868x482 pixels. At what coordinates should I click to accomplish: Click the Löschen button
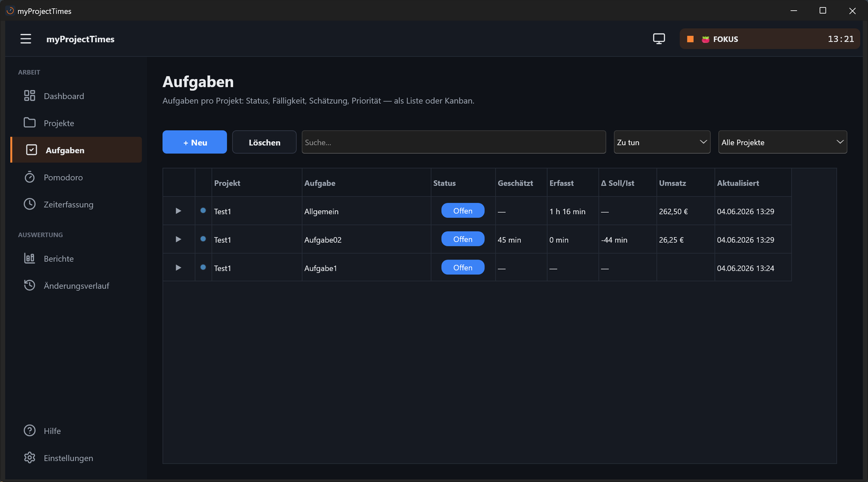point(264,142)
